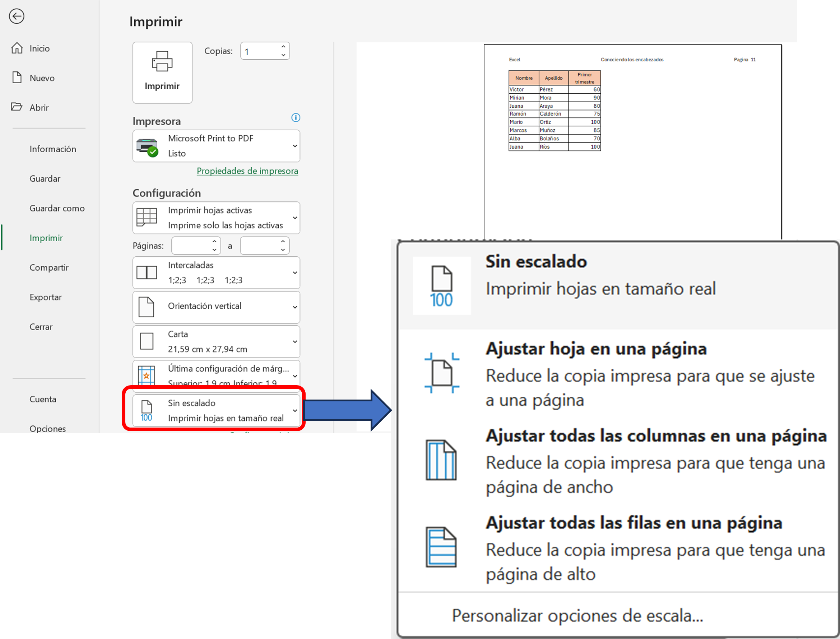
Task: Click the printer info icon next to Impresora
Action: (x=296, y=117)
